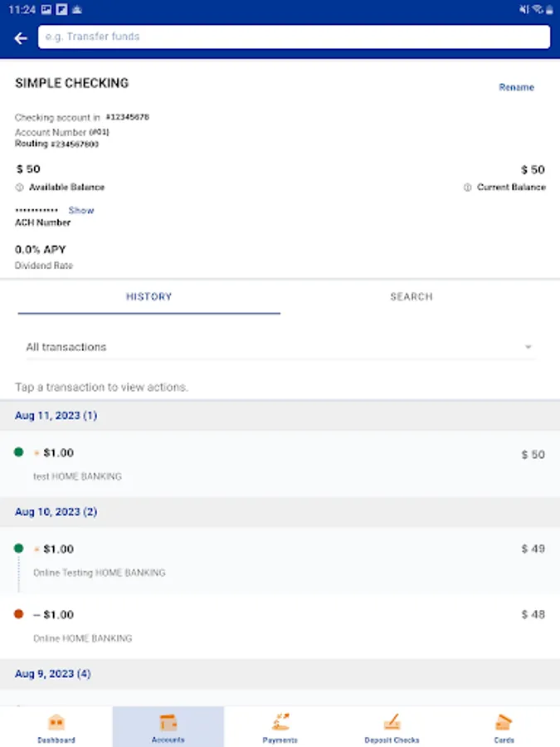Image resolution: width=560 pixels, height=747 pixels.
Task: Show the hidden ACH number
Action: pos(81,211)
